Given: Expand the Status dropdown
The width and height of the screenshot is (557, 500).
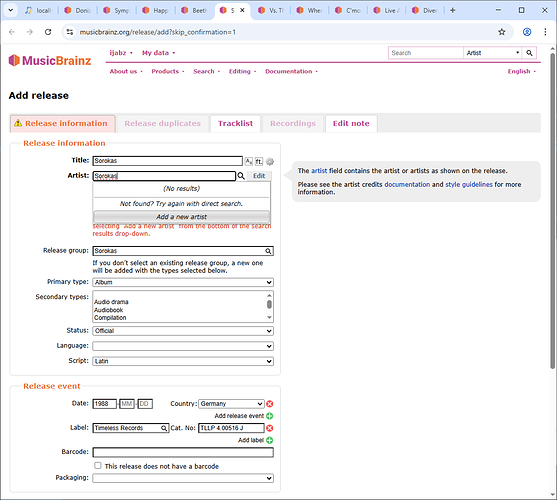Looking at the screenshot, I should (183, 331).
